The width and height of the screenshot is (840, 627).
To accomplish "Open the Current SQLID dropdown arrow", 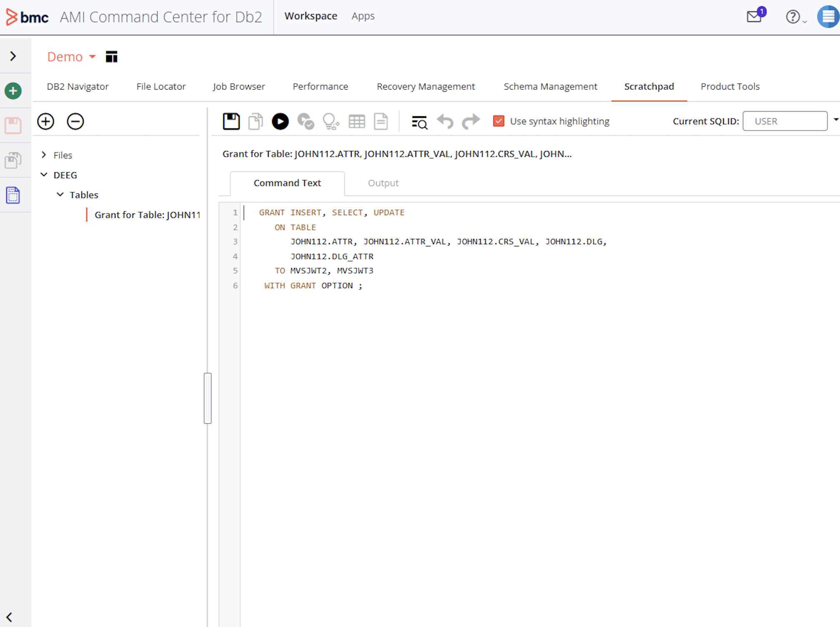I will pos(835,120).
